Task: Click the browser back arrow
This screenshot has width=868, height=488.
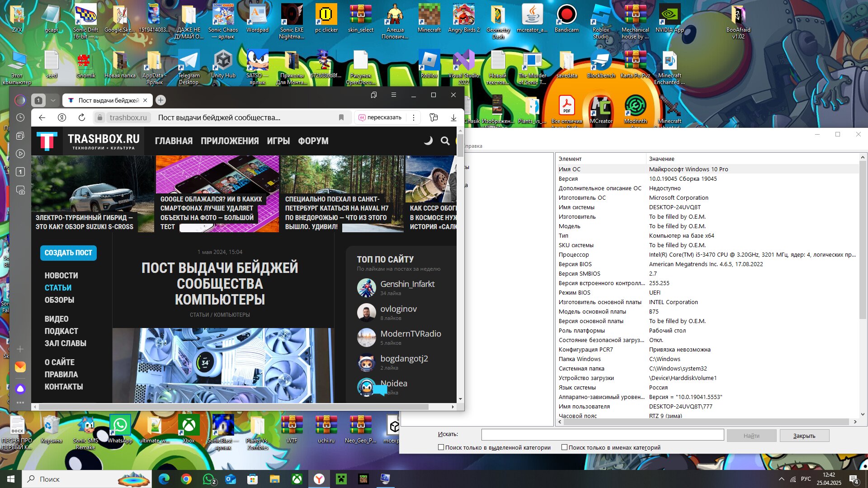Action: tap(42, 117)
